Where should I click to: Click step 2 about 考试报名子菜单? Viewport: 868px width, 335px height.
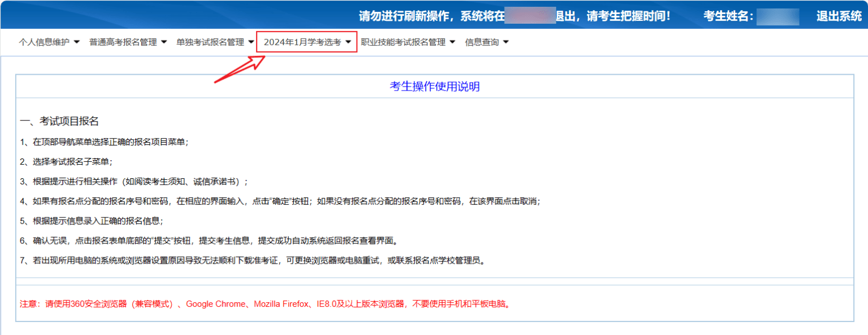(66, 162)
